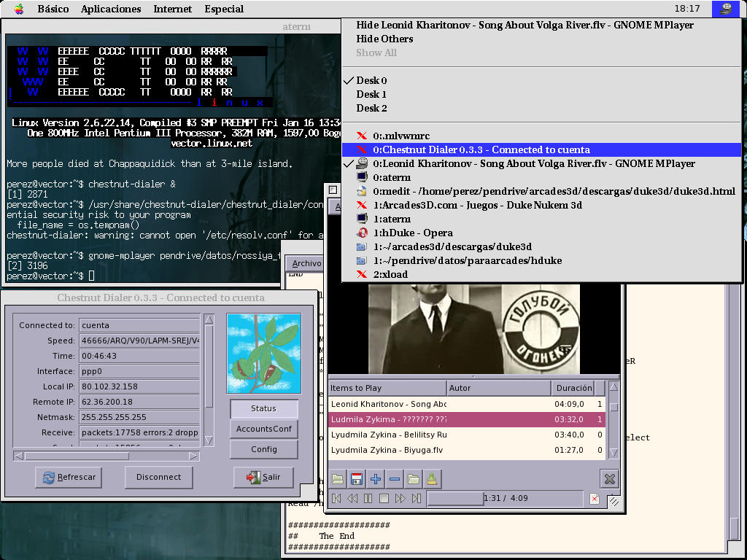
Task: Click monitor icon beside 0:aterm entry
Action: coord(362,177)
